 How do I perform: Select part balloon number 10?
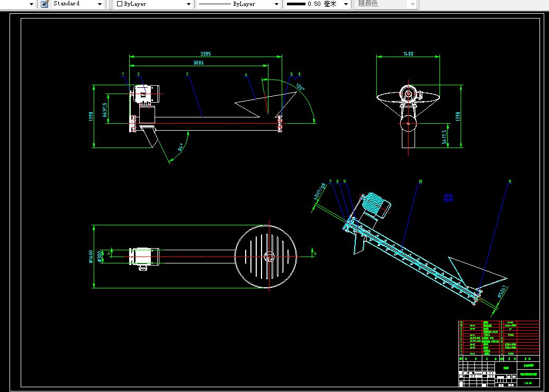coord(420,181)
